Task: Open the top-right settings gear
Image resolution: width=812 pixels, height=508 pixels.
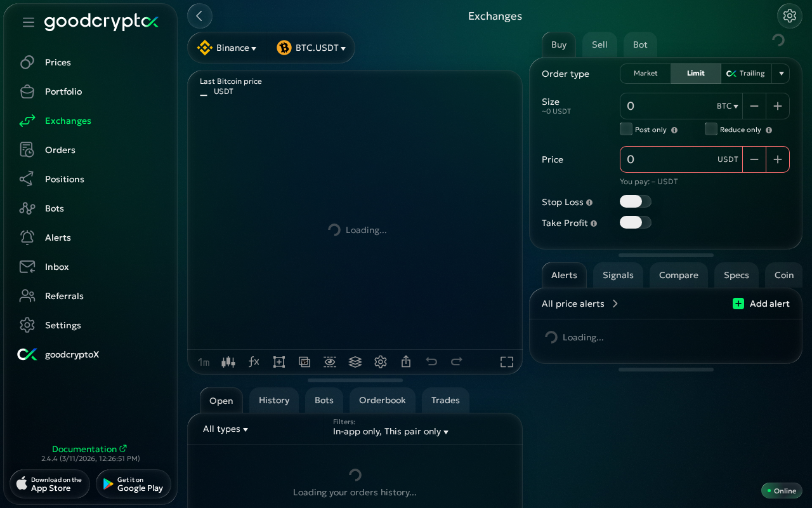Action: click(790, 16)
